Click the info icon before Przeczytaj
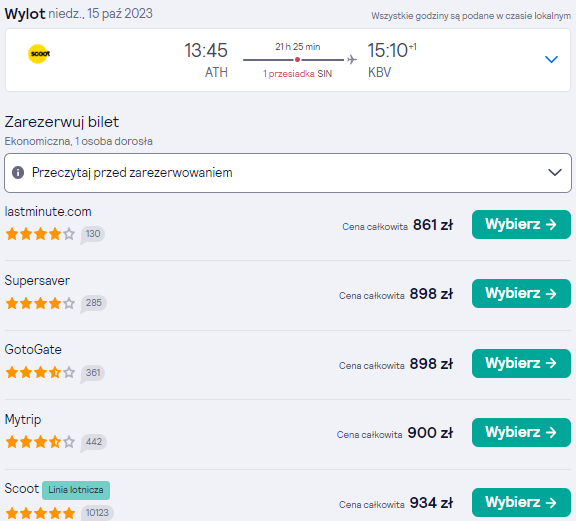Image resolution: width=576 pixels, height=521 pixels. tap(18, 172)
